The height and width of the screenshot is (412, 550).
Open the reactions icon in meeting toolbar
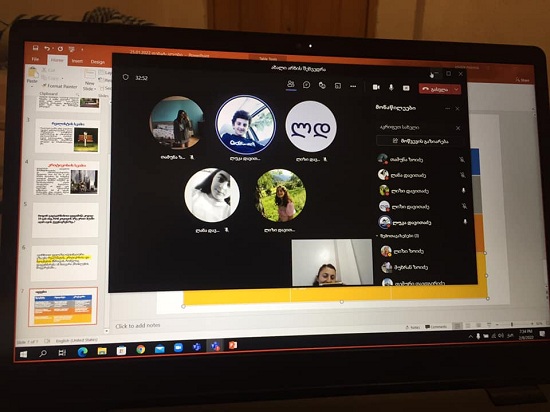coord(322,86)
